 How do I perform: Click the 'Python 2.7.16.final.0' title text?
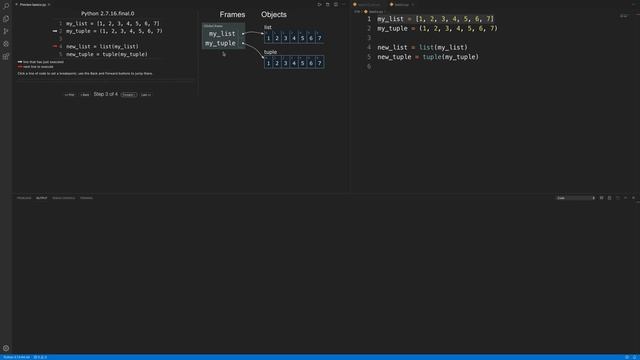tap(108, 13)
